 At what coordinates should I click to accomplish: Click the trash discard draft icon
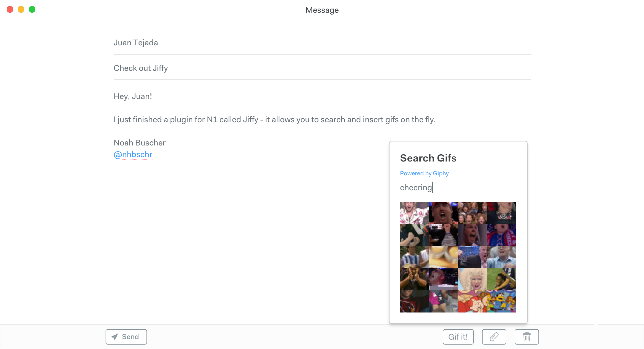pos(527,337)
